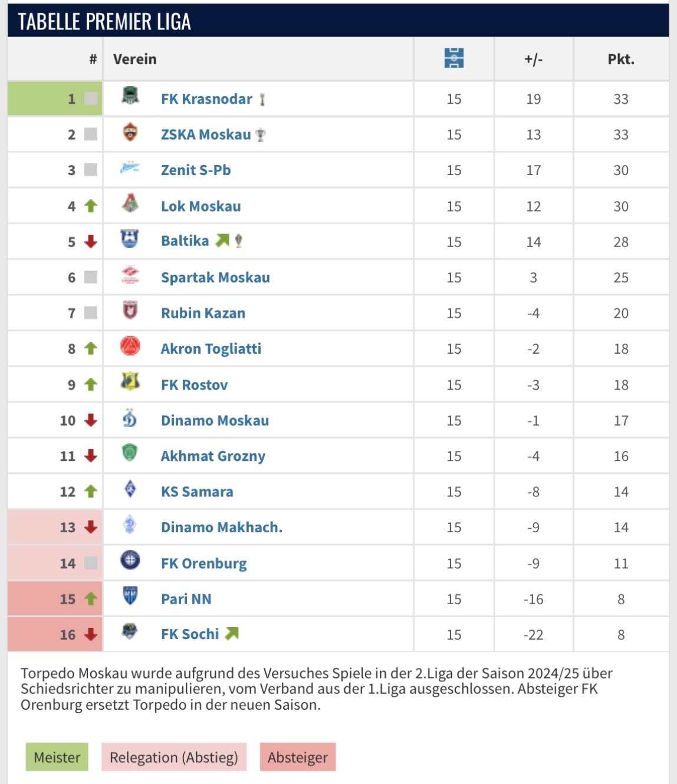Click the FK Rostov club crest
The image size is (677, 784).
tap(130, 382)
